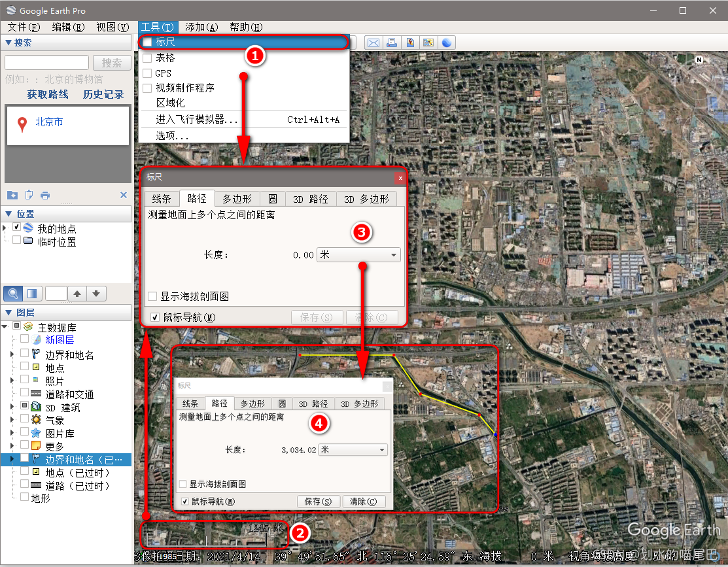This screenshot has width=728, height=567.
Task: Click the Email envelope toolbar icon
Action: tap(373, 43)
